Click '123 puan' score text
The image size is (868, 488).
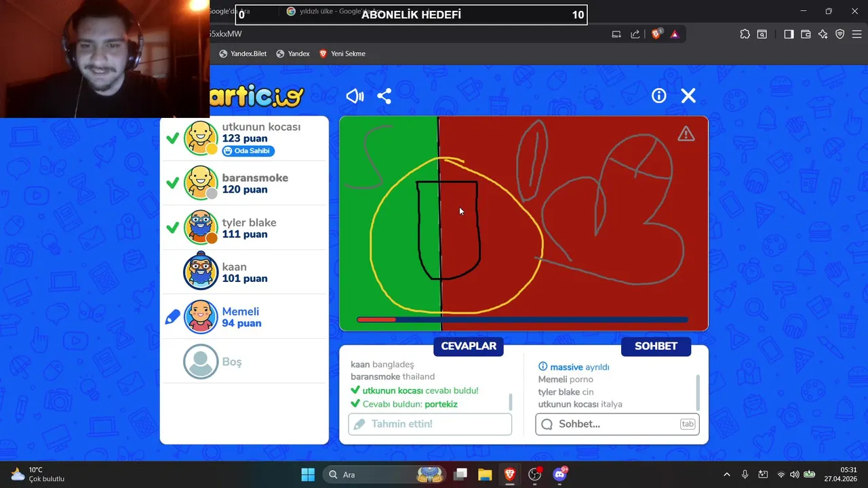click(245, 138)
